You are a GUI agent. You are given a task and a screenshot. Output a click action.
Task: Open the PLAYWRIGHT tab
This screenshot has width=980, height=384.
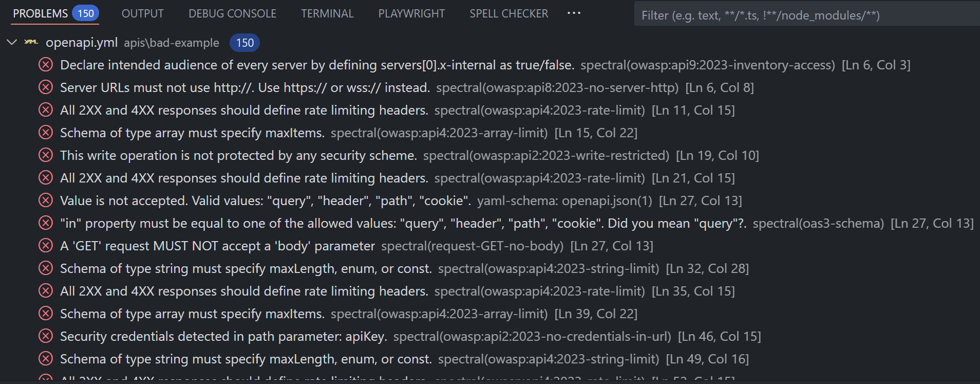411,13
